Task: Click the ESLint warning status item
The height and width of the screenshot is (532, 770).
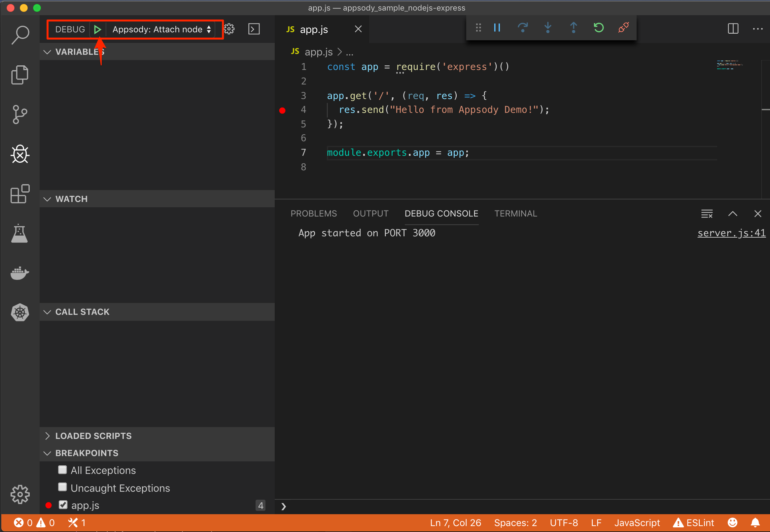Action: pyautogui.click(x=694, y=523)
